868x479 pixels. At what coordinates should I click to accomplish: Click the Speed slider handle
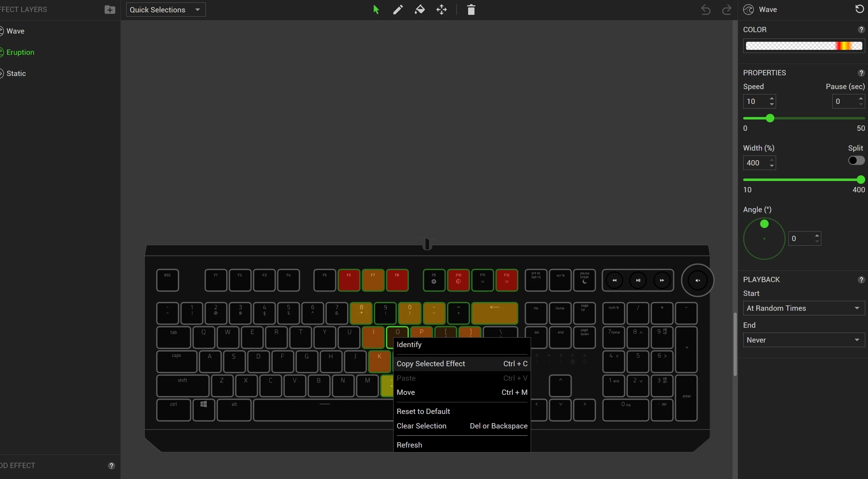pos(770,118)
